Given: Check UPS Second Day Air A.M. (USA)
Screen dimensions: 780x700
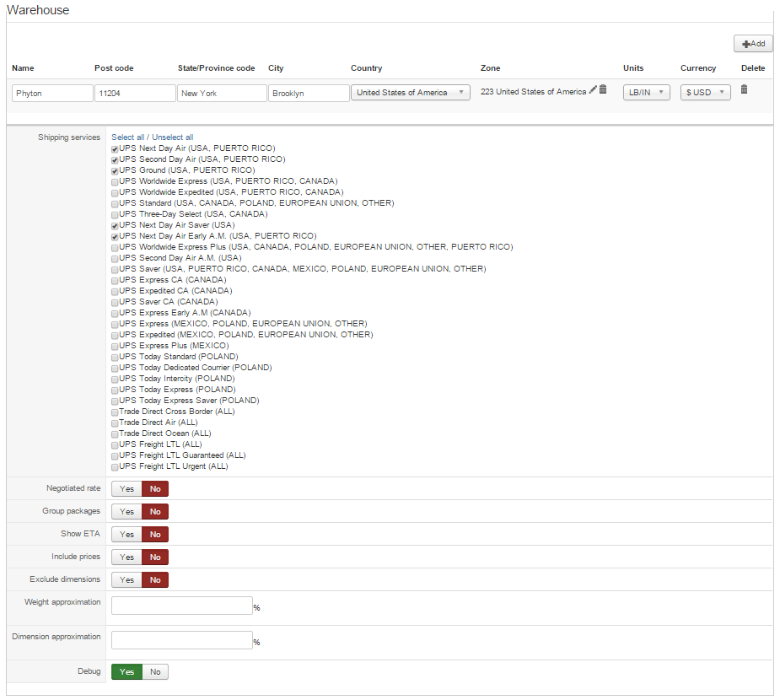Looking at the screenshot, I should [x=115, y=259].
